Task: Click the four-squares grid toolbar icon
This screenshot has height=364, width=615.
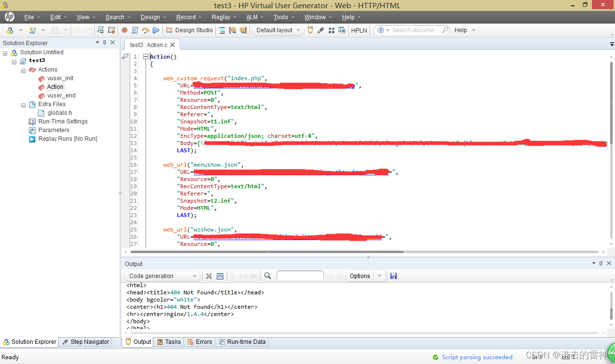Action: pyautogui.click(x=332, y=30)
